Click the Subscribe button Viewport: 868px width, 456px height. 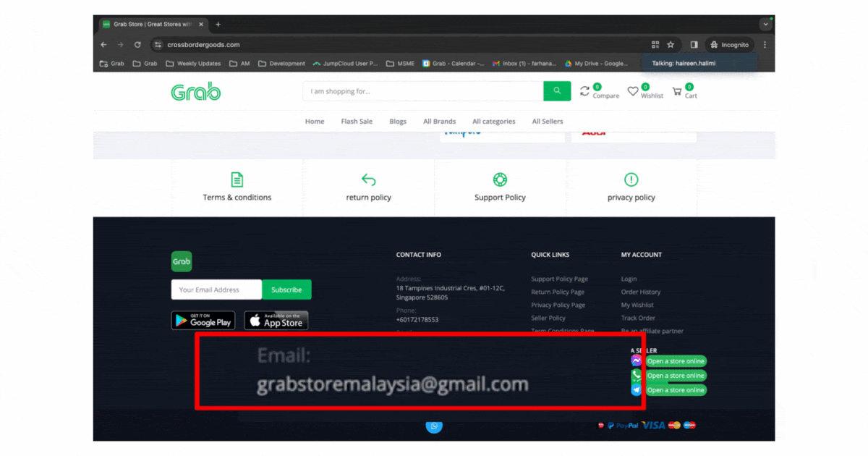point(286,289)
